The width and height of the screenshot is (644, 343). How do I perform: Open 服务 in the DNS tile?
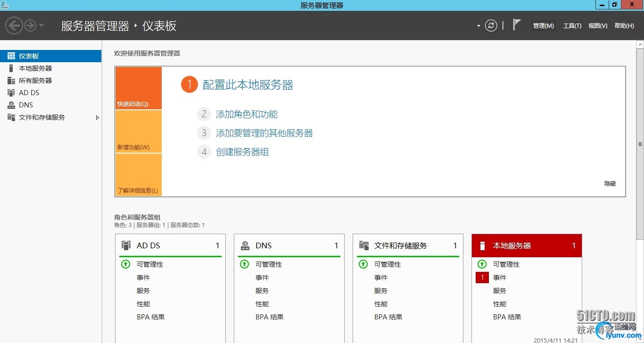pyautogui.click(x=262, y=291)
